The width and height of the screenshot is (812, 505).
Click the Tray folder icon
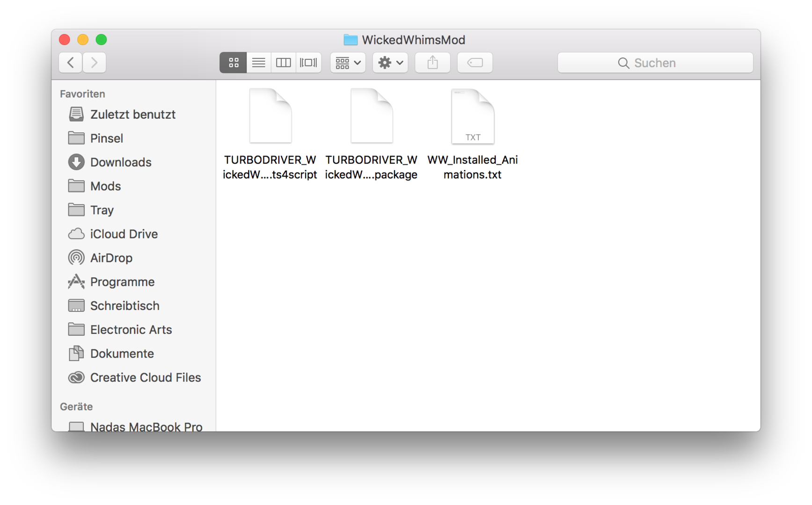tap(76, 209)
